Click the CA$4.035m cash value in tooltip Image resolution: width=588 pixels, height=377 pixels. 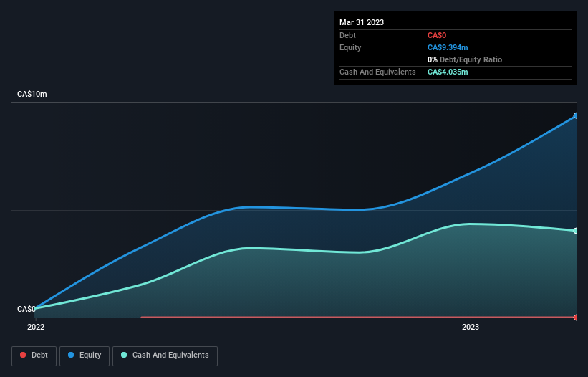[448, 72]
